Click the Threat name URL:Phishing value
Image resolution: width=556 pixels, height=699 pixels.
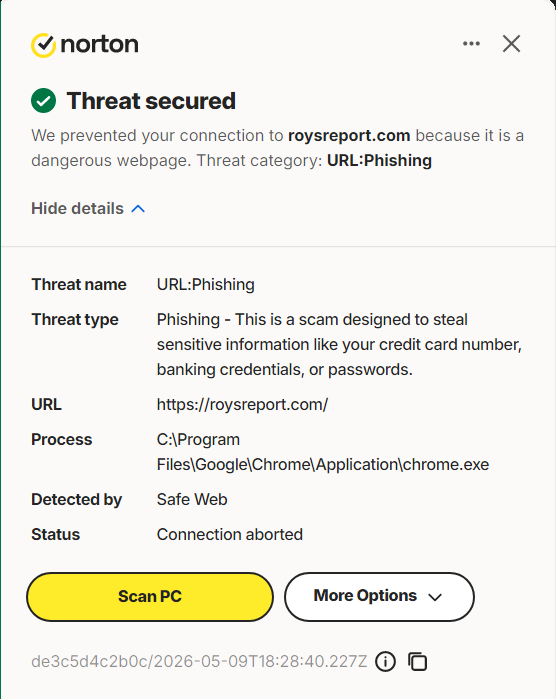pyautogui.click(x=206, y=284)
